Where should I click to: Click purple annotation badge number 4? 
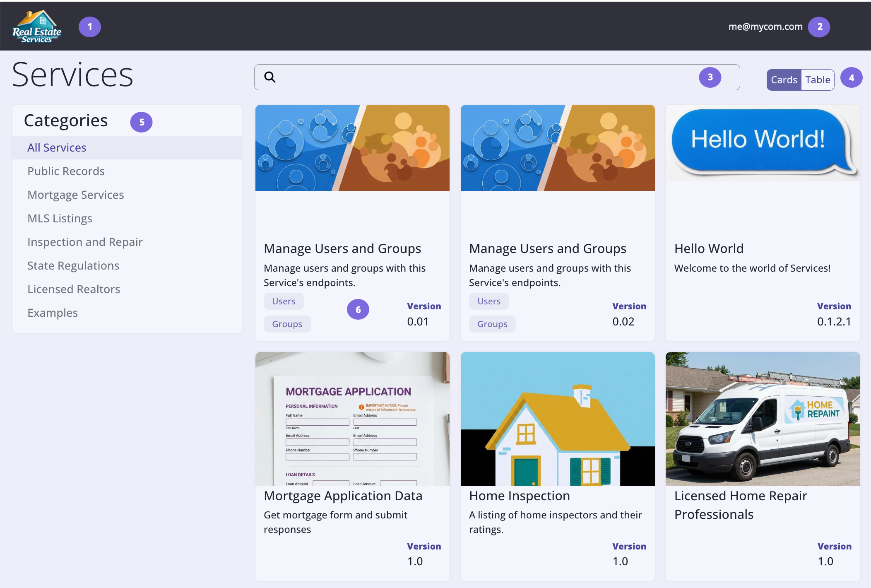(852, 78)
